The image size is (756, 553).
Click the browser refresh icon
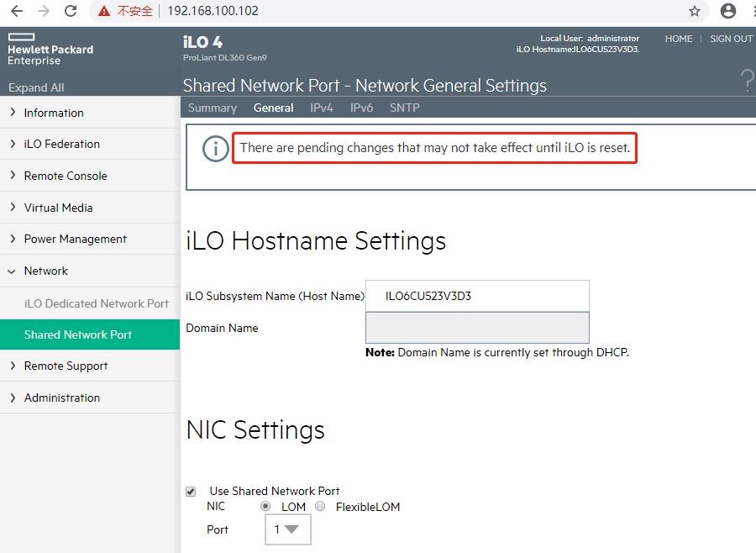(71, 12)
